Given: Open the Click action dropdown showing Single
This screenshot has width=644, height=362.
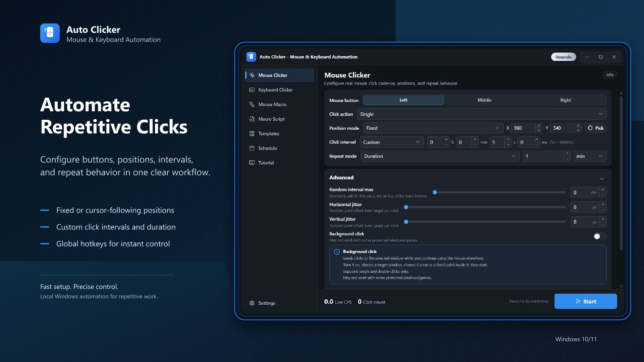Looking at the screenshot, I should (482, 114).
